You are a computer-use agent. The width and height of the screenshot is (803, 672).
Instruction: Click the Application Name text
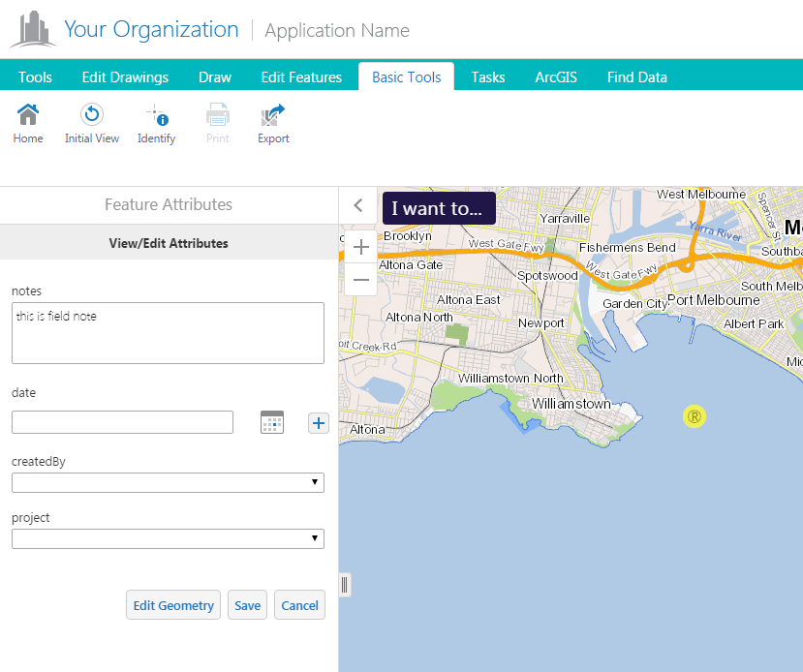(337, 30)
